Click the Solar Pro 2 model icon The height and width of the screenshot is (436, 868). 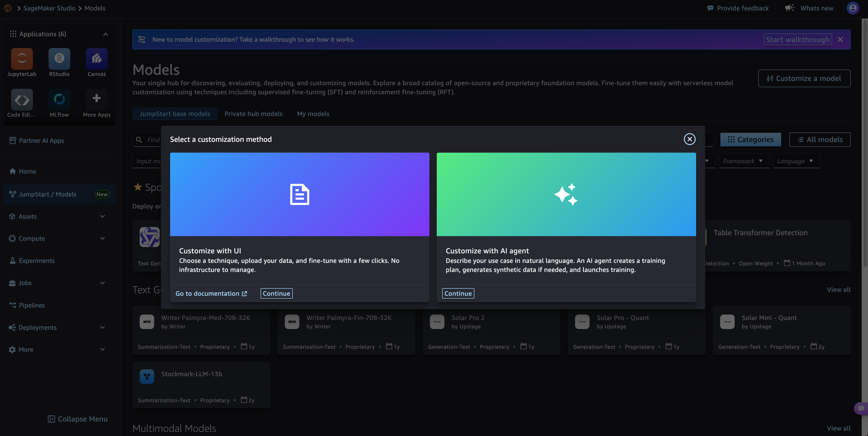437,322
